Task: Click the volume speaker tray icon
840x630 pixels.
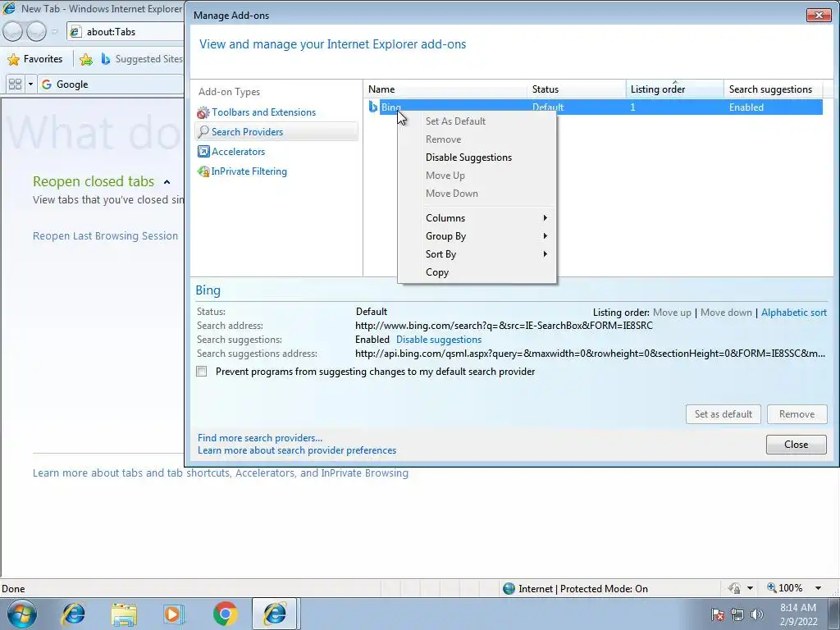Action: pos(756,614)
